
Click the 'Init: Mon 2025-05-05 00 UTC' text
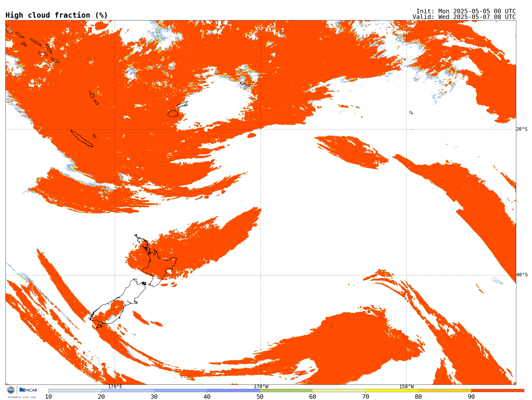(x=466, y=11)
